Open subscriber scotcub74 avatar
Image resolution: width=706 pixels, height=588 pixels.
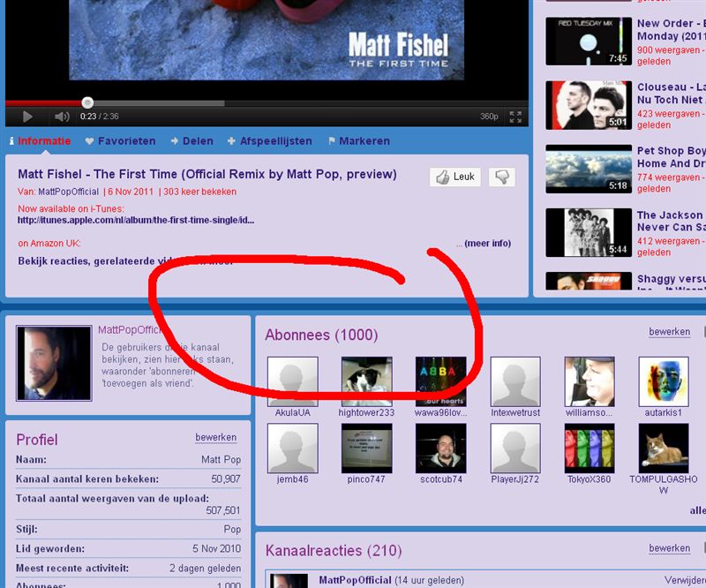[440, 449]
